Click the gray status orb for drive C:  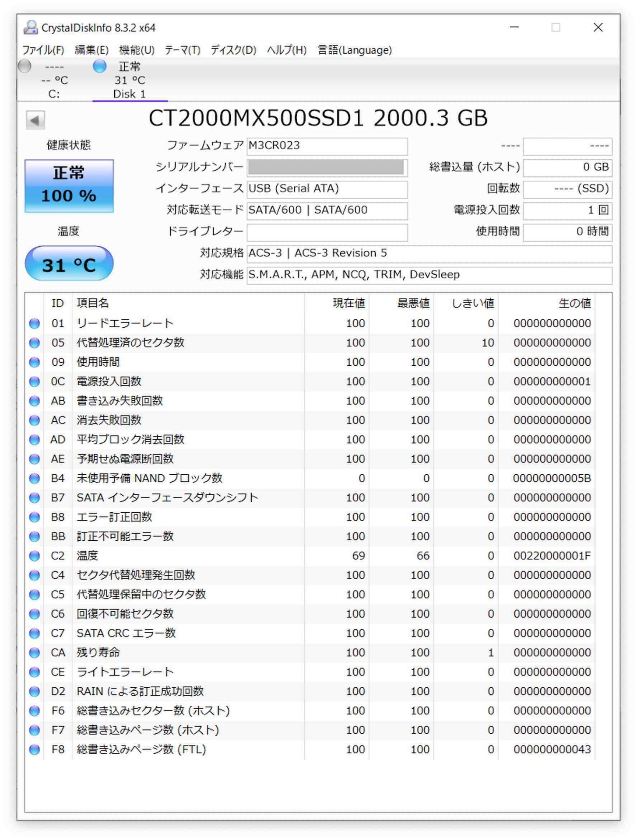pos(25,66)
